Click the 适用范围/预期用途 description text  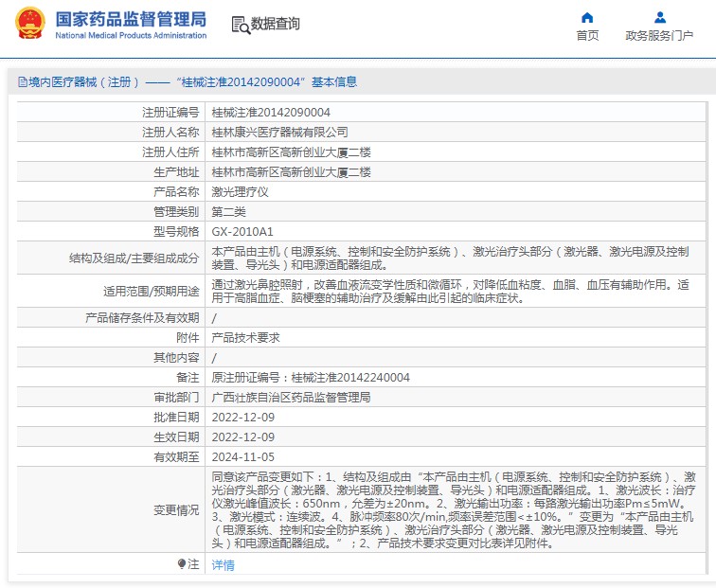(450, 292)
